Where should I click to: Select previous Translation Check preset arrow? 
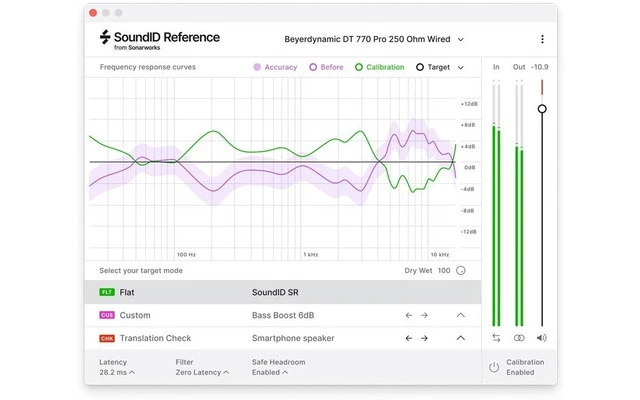click(408, 338)
